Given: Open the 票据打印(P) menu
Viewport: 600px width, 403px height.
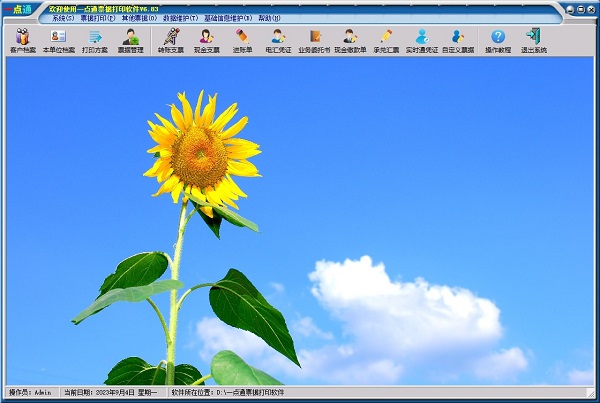Looking at the screenshot, I should [98, 18].
